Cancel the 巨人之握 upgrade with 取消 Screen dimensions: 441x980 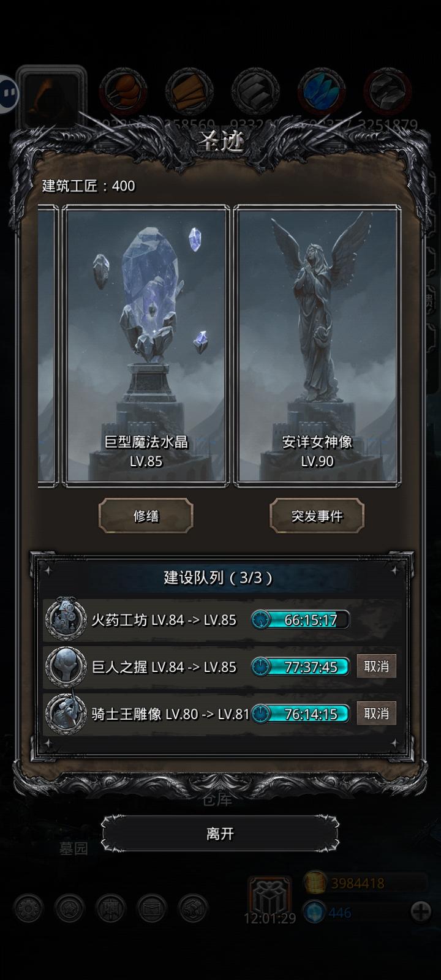point(376,666)
